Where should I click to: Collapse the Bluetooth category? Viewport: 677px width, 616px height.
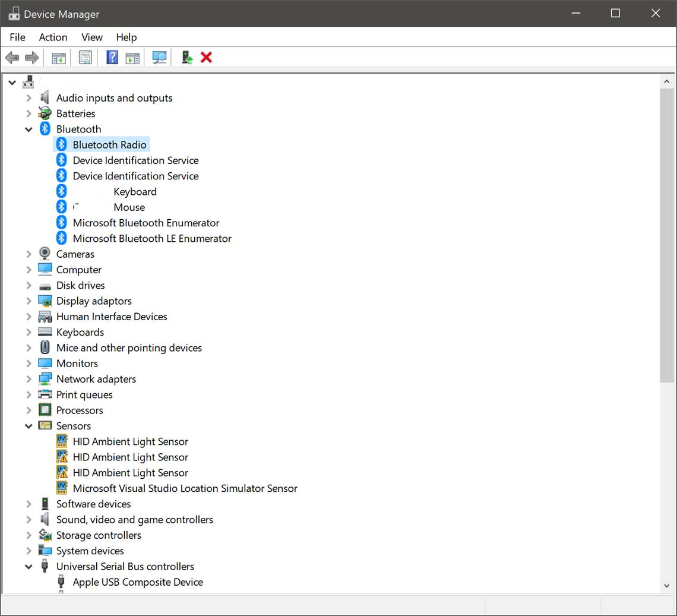coord(29,129)
